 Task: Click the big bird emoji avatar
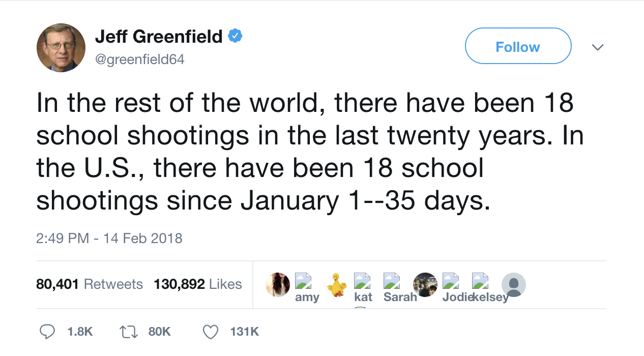coord(336,284)
